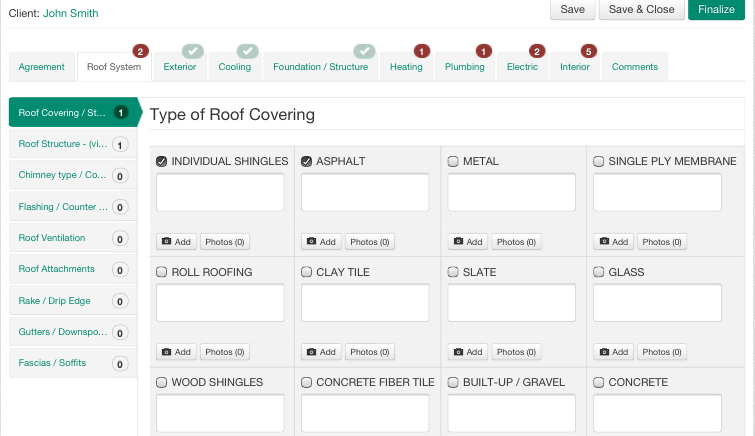Click the Finalize button
The image size is (755, 436).
pos(717,10)
